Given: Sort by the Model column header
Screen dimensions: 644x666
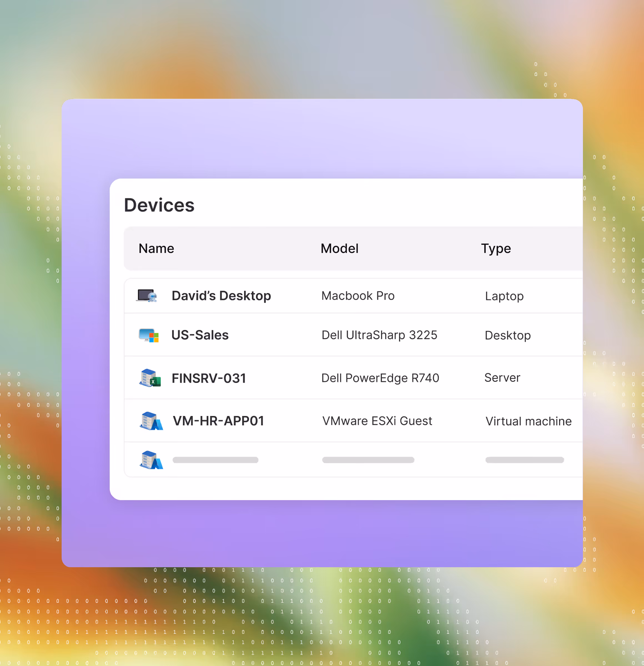Looking at the screenshot, I should point(339,248).
